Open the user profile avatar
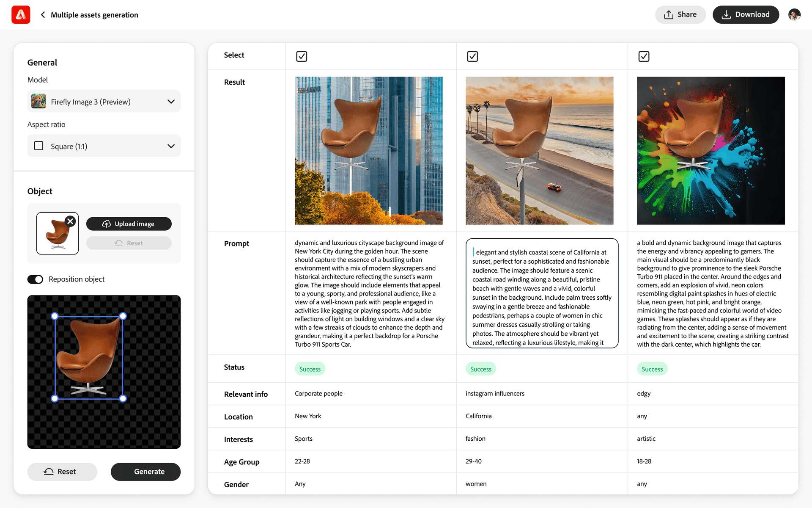The image size is (812, 508). click(794, 15)
